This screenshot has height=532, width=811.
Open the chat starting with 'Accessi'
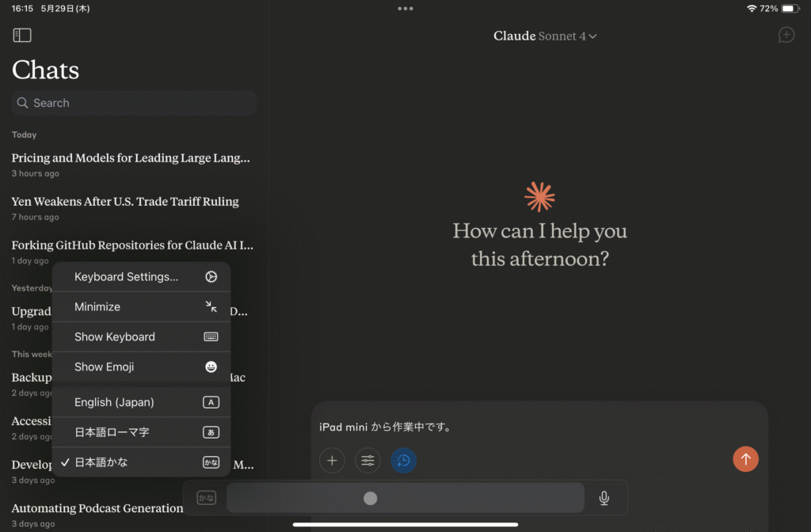pos(32,427)
